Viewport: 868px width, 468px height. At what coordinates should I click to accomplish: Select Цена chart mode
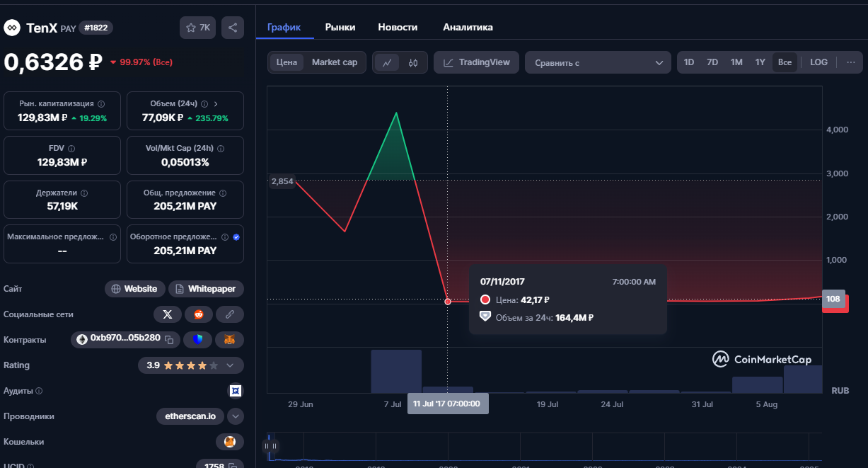[x=287, y=62]
